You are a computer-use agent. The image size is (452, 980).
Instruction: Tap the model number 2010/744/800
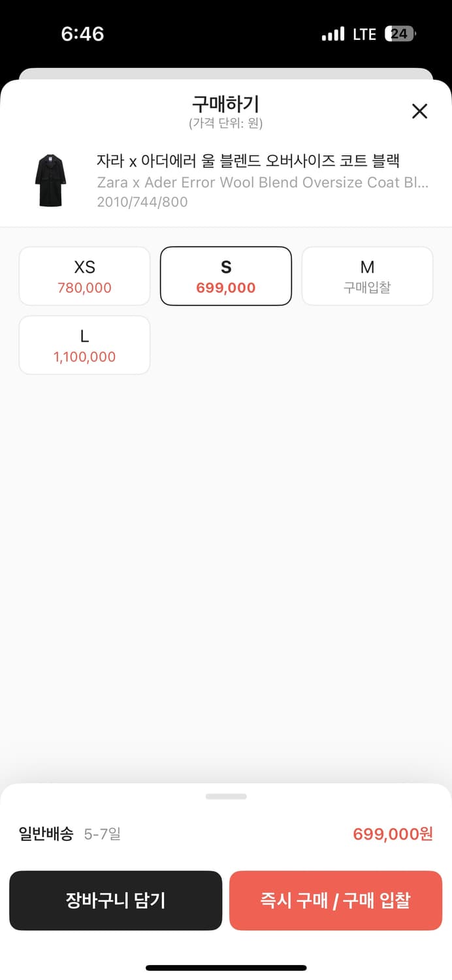[x=142, y=202]
